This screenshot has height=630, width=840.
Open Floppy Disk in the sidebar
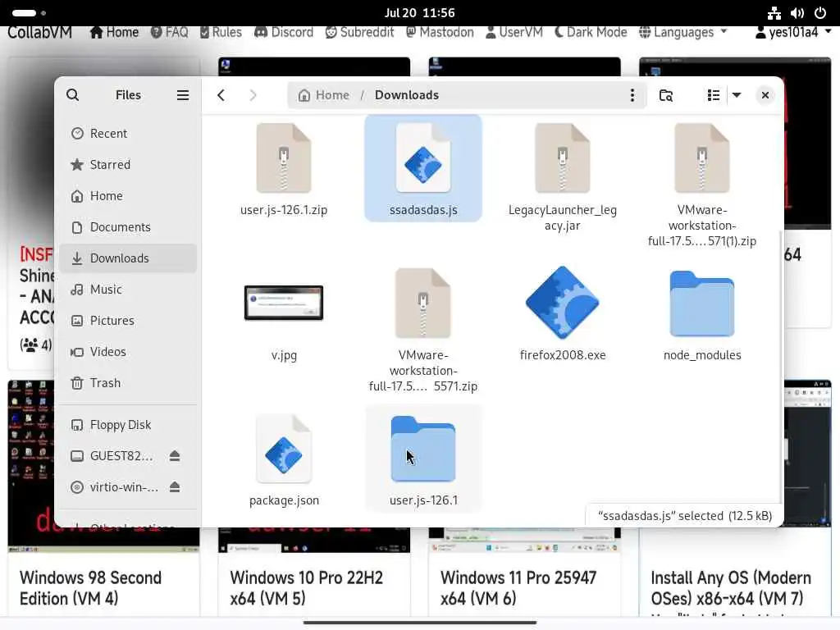pos(128,425)
